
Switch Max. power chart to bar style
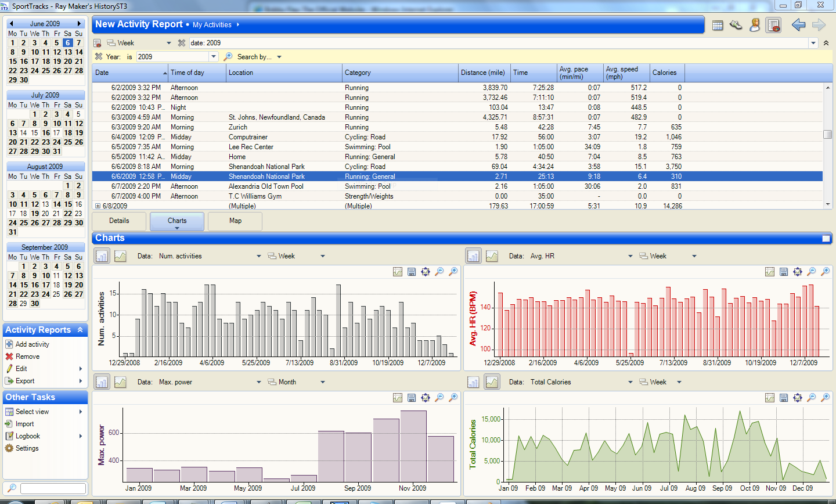[x=102, y=382]
